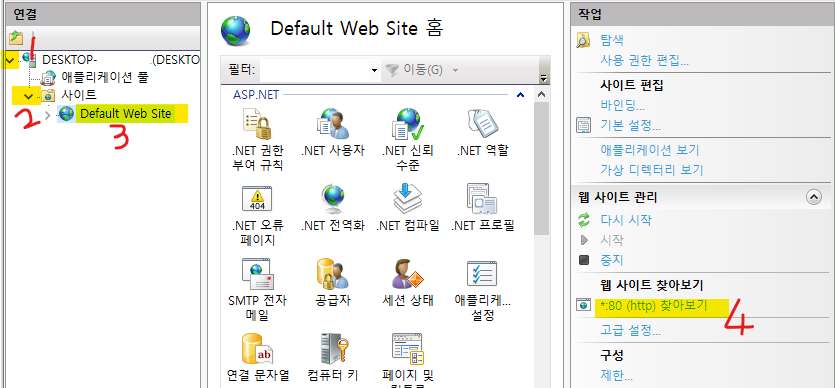The height and width of the screenshot is (388, 835).
Task: Open the 필터 combo box dropdown arrow
Action: pyautogui.click(x=374, y=70)
